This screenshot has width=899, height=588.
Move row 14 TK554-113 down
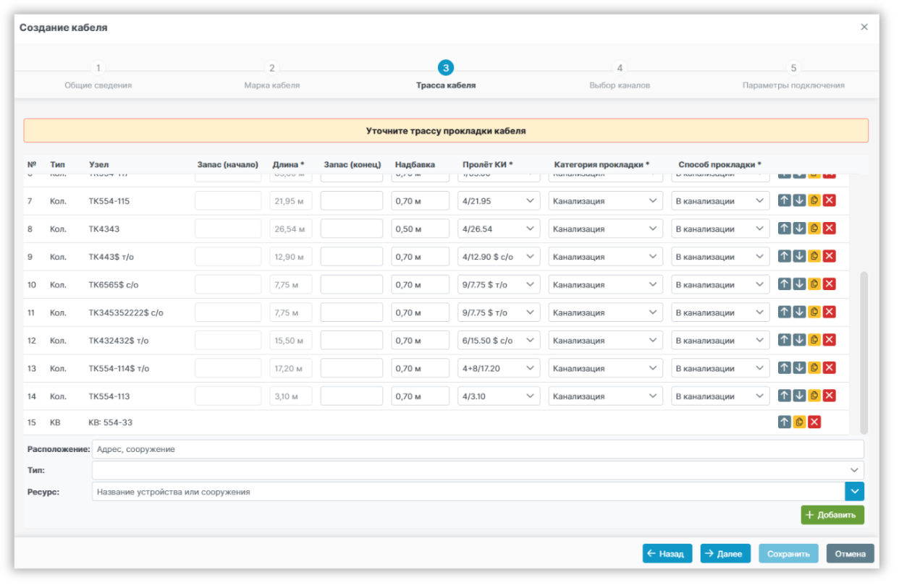[x=799, y=396]
